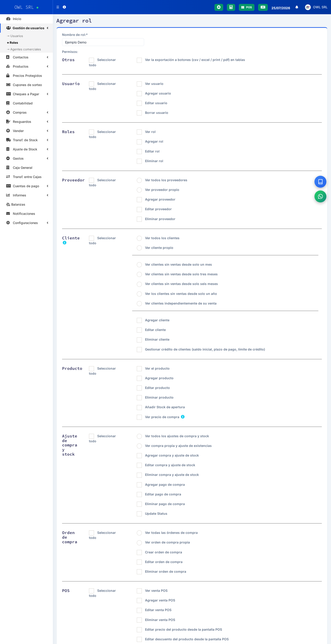The image size is (331, 644).
Task: Open Precios Protegidos menu item
Action: tap(26, 75)
